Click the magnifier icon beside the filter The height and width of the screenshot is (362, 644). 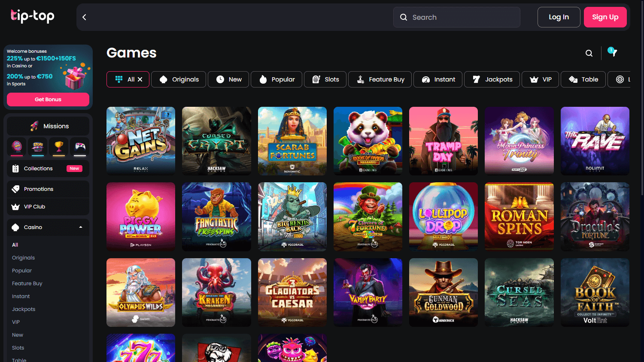pos(589,53)
